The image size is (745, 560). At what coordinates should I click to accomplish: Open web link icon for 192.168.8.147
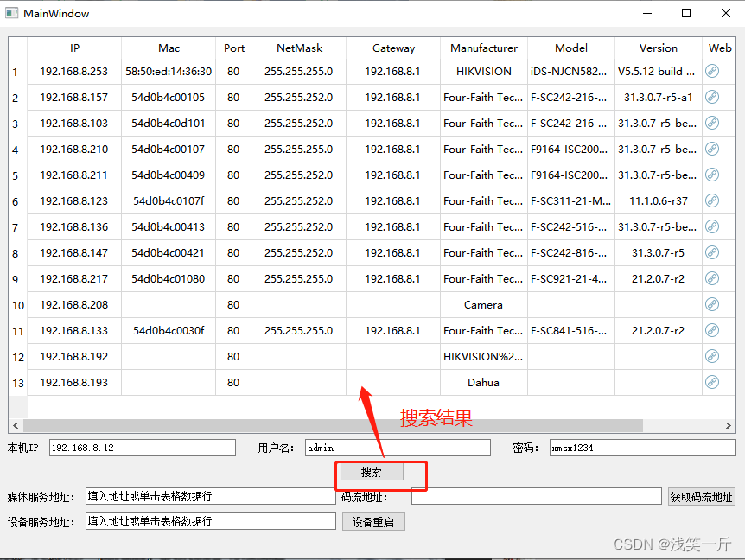coord(712,252)
